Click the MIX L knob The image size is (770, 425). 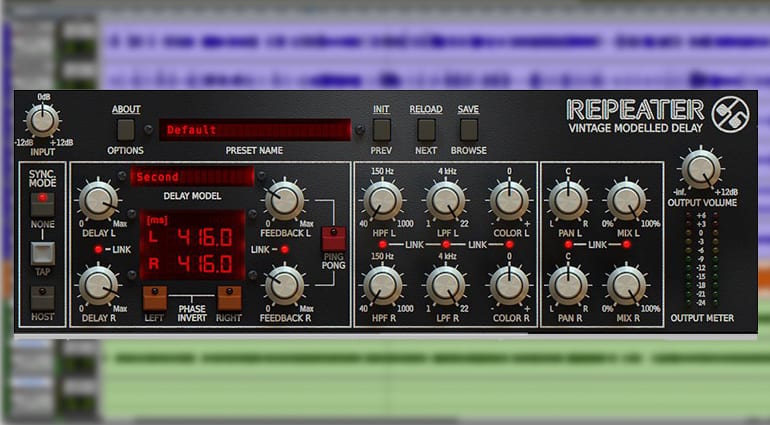pyautogui.click(x=627, y=200)
